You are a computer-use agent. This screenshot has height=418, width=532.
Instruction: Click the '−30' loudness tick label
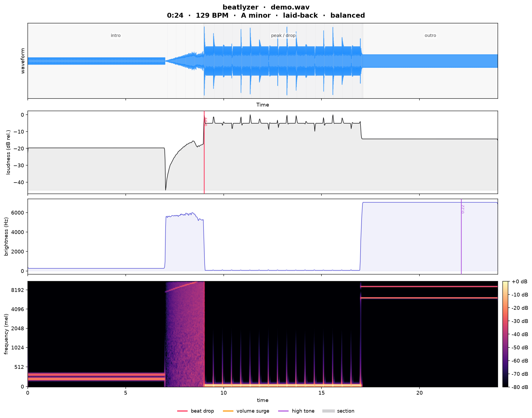[19, 165]
